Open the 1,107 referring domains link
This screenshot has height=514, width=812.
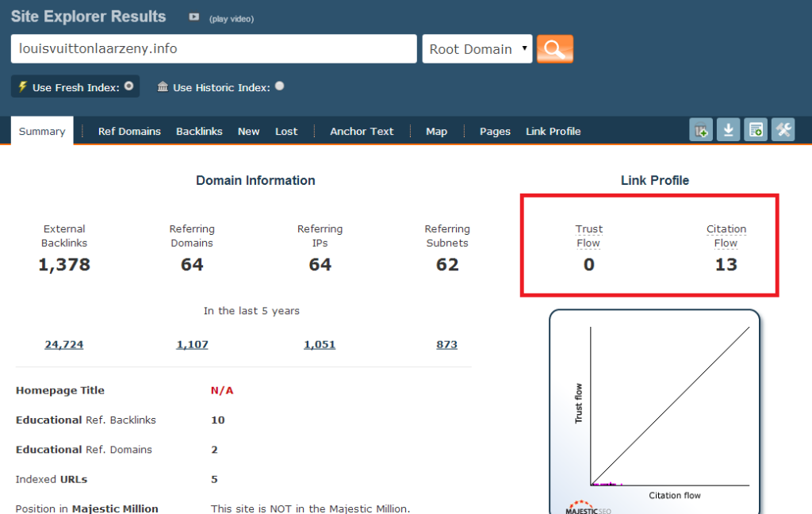click(x=192, y=344)
